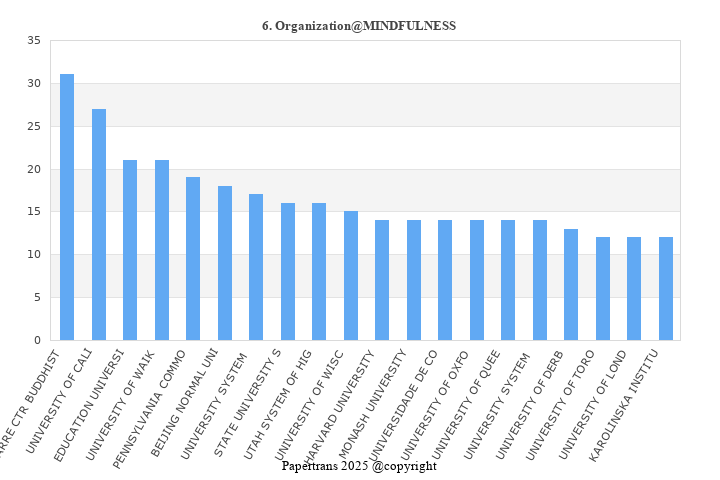Select the y-axis value 15
Viewport: 720px width, 480px height.
[x=34, y=211]
